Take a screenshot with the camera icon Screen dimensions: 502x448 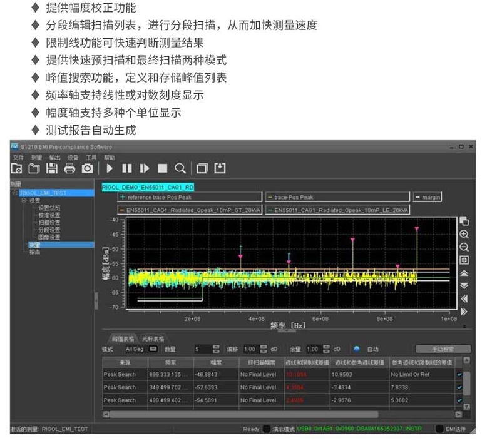(x=87, y=168)
